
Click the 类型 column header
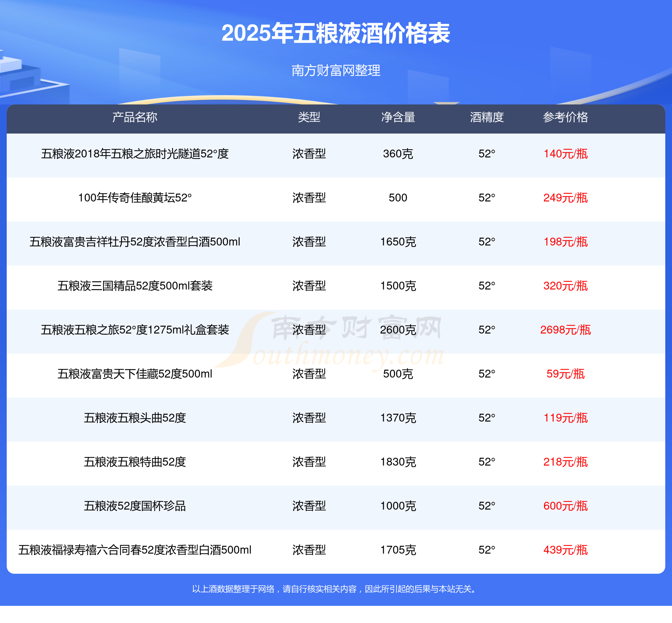(x=309, y=117)
